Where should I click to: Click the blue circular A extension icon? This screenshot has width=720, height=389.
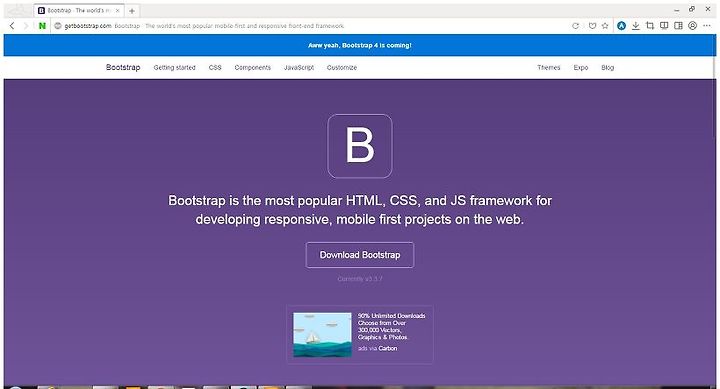[621, 26]
